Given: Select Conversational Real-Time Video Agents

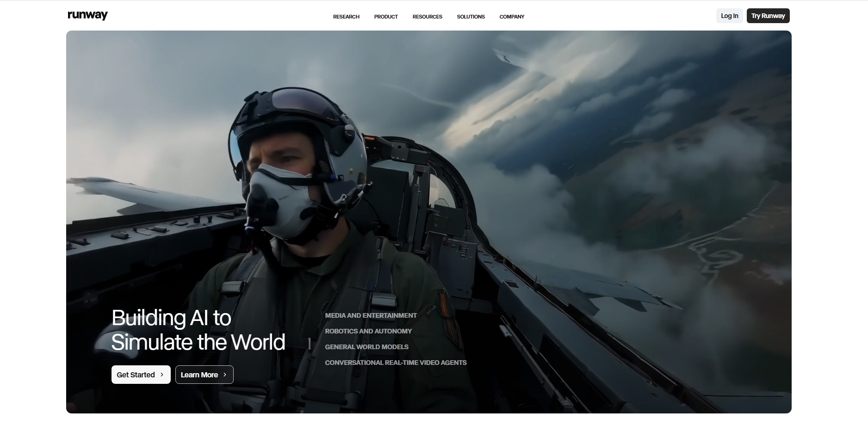Looking at the screenshot, I should pos(396,363).
